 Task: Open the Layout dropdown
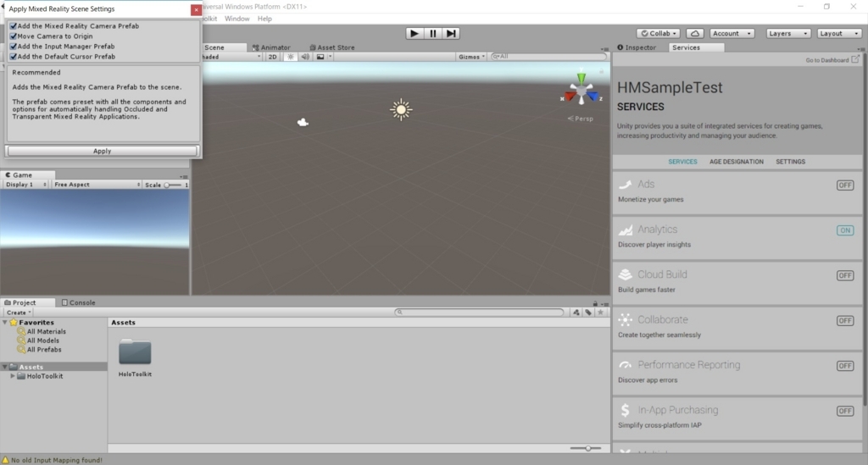839,33
